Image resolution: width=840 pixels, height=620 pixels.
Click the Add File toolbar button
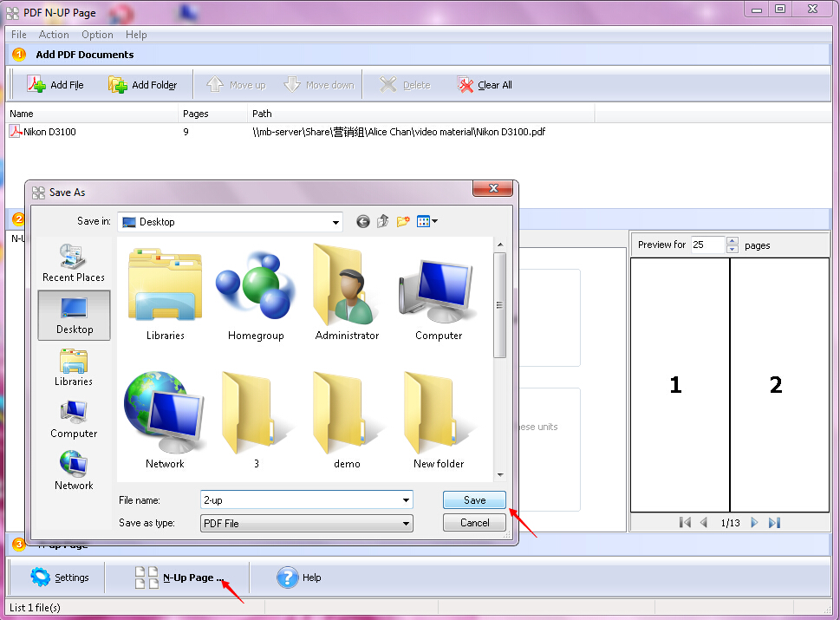pos(55,85)
